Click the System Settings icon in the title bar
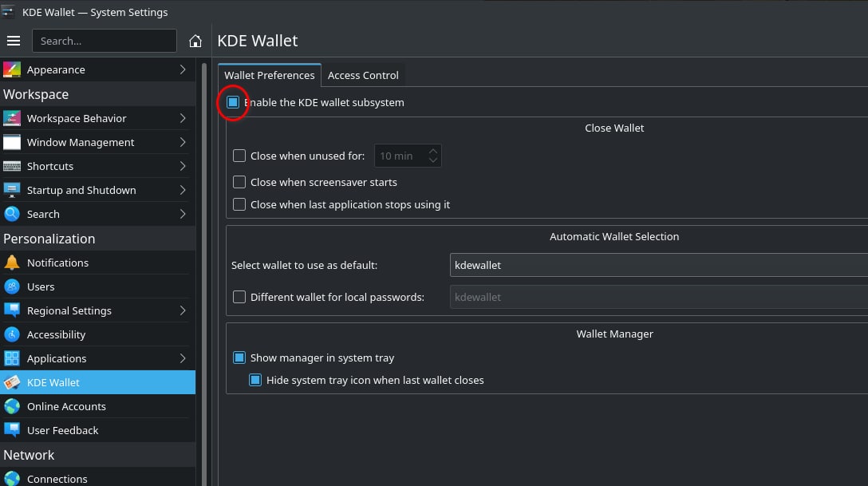This screenshot has height=486, width=868. [x=8, y=12]
